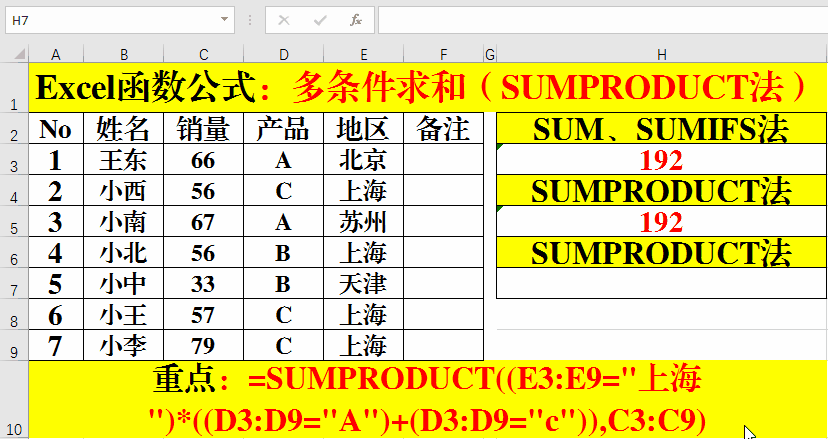Click the '备注' header cell
Screen dimensions: 828x439
[x=444, y=128]
